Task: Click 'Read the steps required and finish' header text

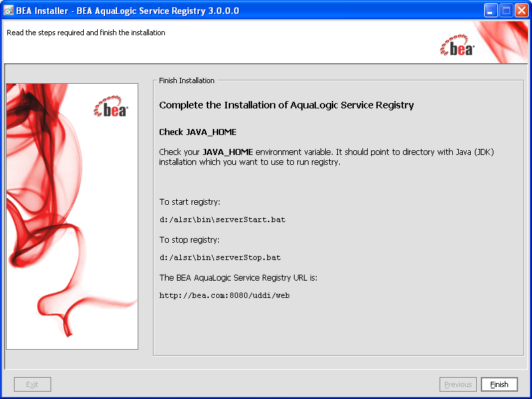Action: [x=86, y=33]
